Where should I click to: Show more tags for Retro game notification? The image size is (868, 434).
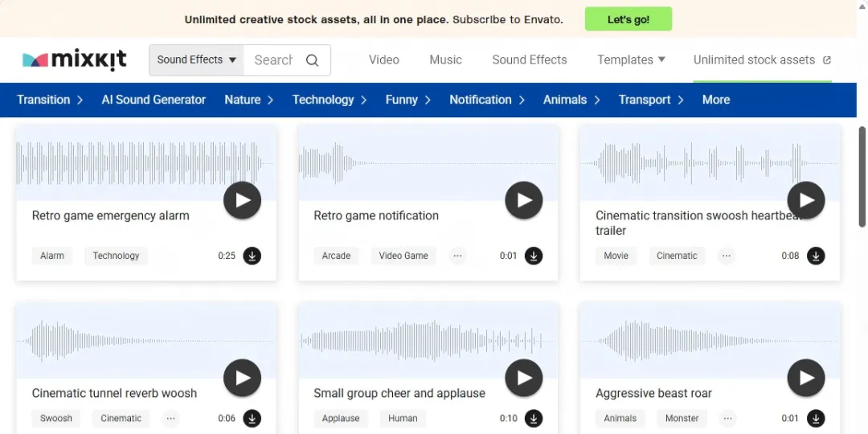[x=457, y=256]
